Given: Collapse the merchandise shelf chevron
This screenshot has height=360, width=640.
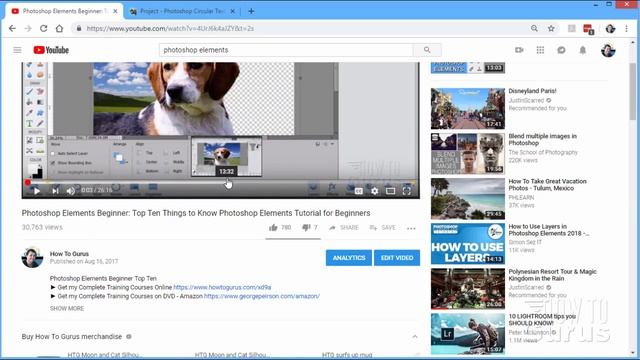Looking at the screenshot, I should 415,336.
